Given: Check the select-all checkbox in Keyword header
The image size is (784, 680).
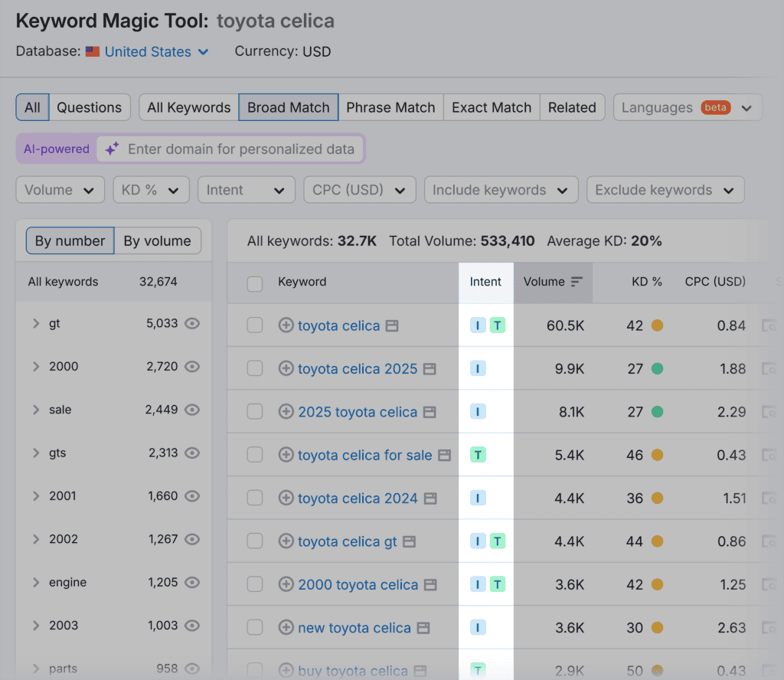Looking at the screenshot, I should point(255,283).
